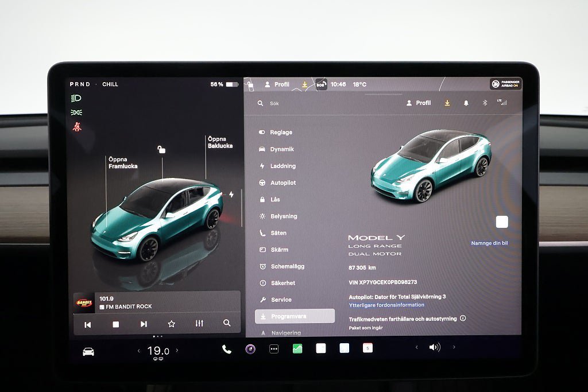Tap info icon next to Trafikmedveten farthållare
Viewport: 588px width, 392px height.
(x=463, y=318)
